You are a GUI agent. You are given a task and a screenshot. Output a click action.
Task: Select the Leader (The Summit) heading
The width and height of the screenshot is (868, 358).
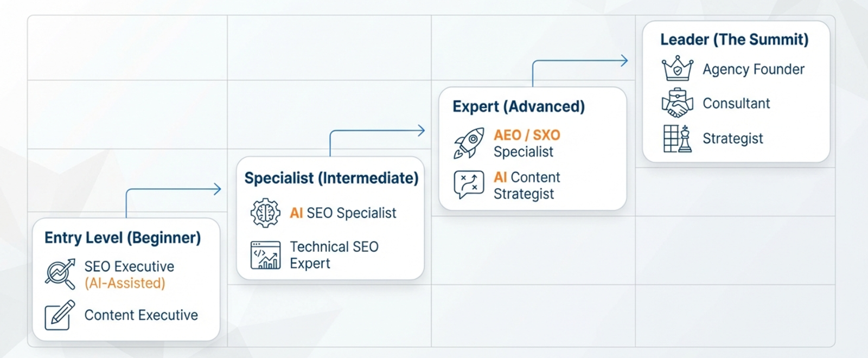[734, 40]
